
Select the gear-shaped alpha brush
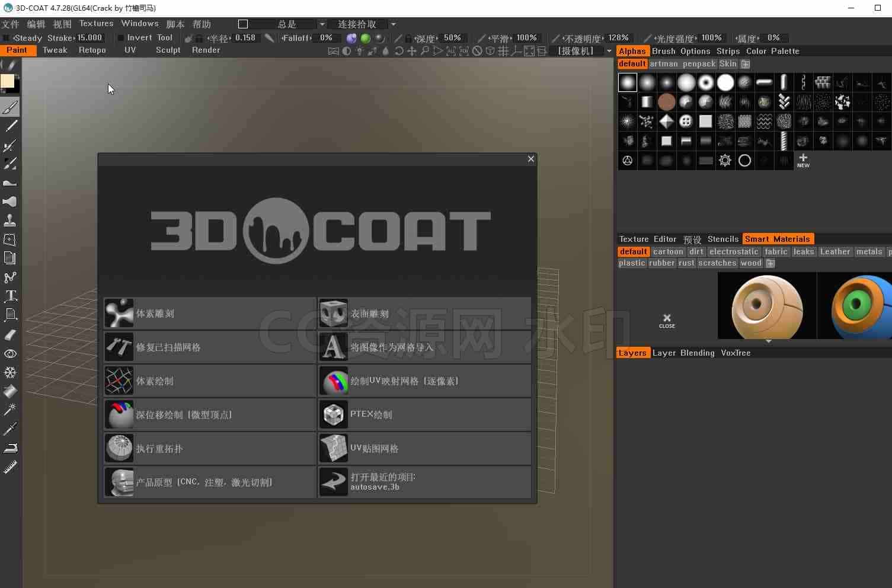tap(725, 161)
